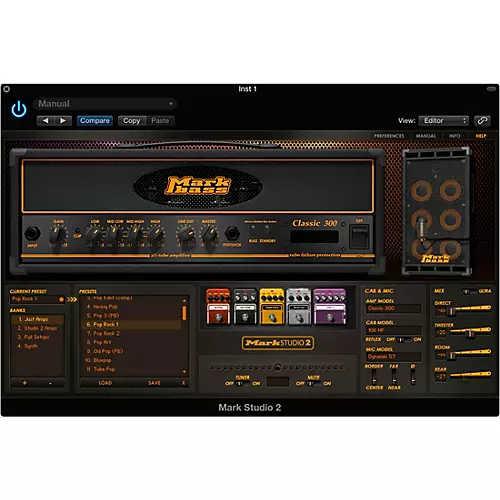Image resolution: width=500 pixels, height=500 pixels.
Task: Go to next preset with right arrow
Action: [x=63, y=121]
